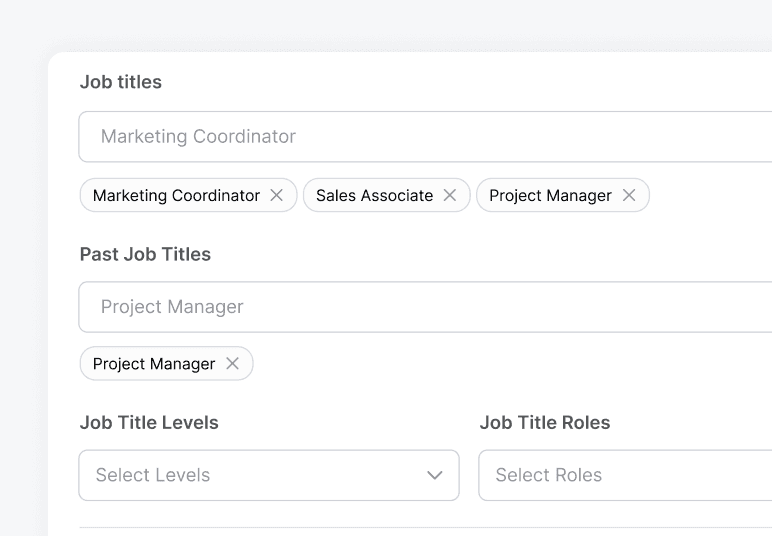
Task: Click the Job titles heading
Action: [x=121, y=82]
